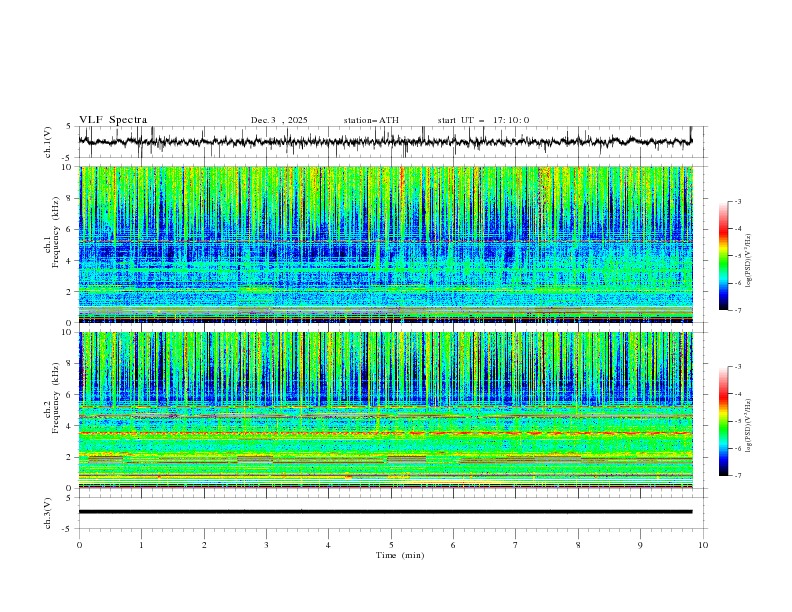Screen dimensions: 792x612
Task: Click the 'Time (min)' axis label
Action: (400, 555)
